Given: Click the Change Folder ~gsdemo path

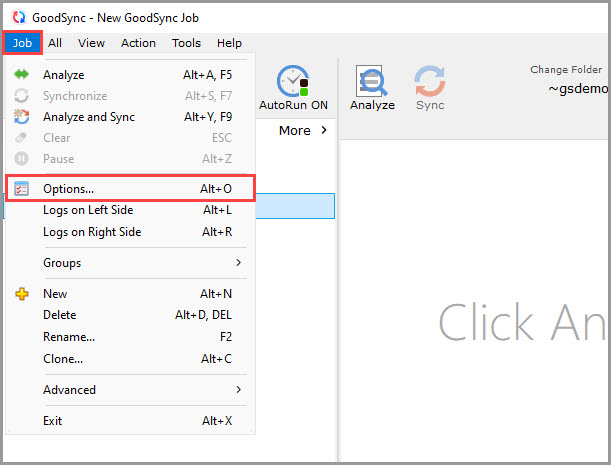Looking at the screenshot, I should 577,88.
